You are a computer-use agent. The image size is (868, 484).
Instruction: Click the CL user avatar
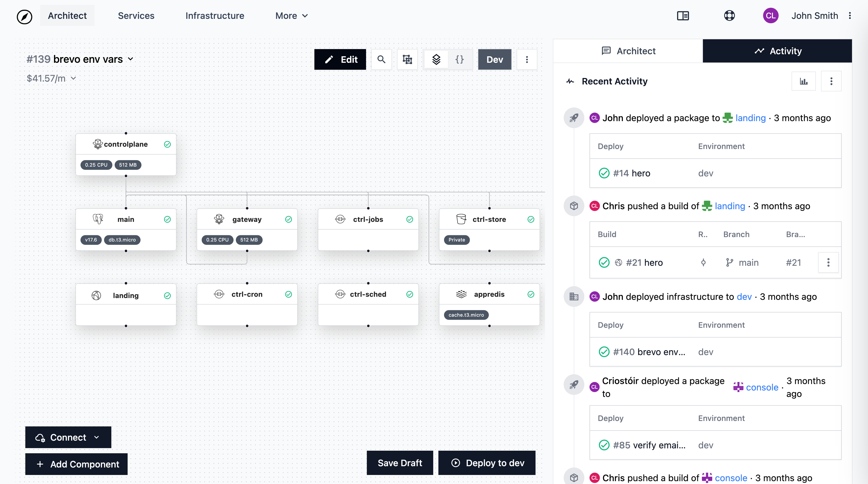(770, 16)
